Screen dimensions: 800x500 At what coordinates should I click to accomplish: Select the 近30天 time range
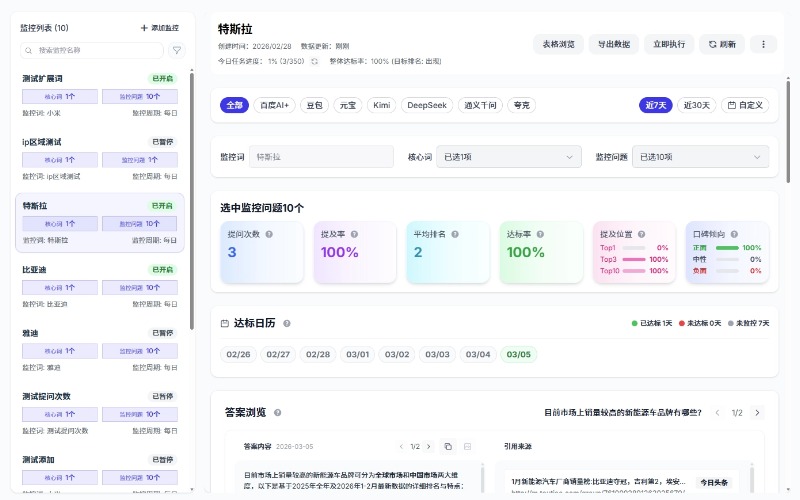click(x=697, y=105)
